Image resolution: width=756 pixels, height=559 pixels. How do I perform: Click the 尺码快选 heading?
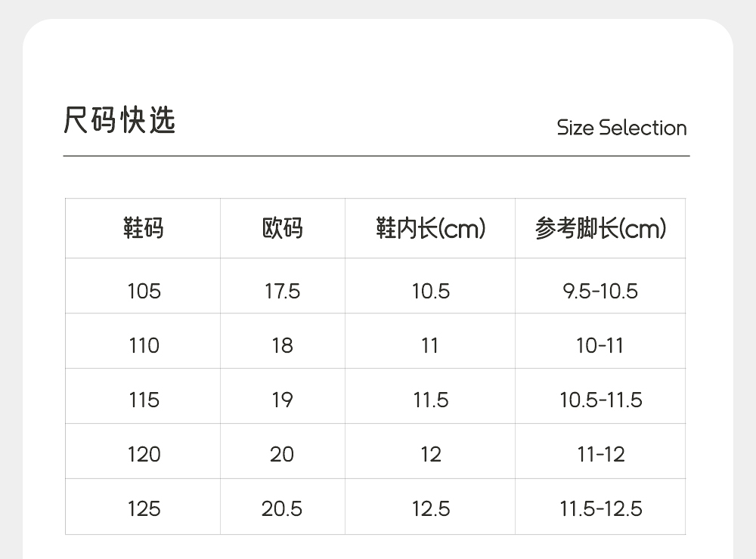[x=119, y=121]
